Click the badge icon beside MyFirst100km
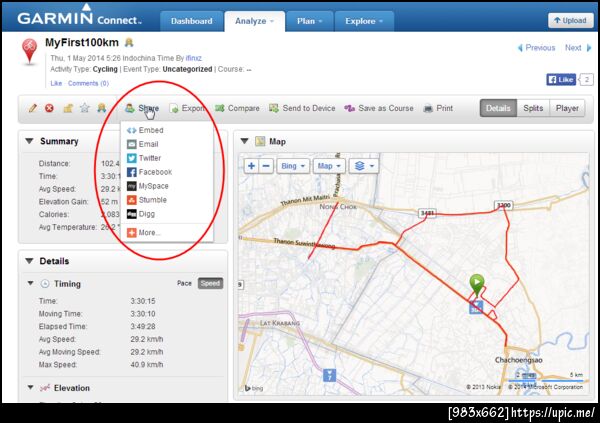Screen dimensions: 600x423 click(129, 42)
